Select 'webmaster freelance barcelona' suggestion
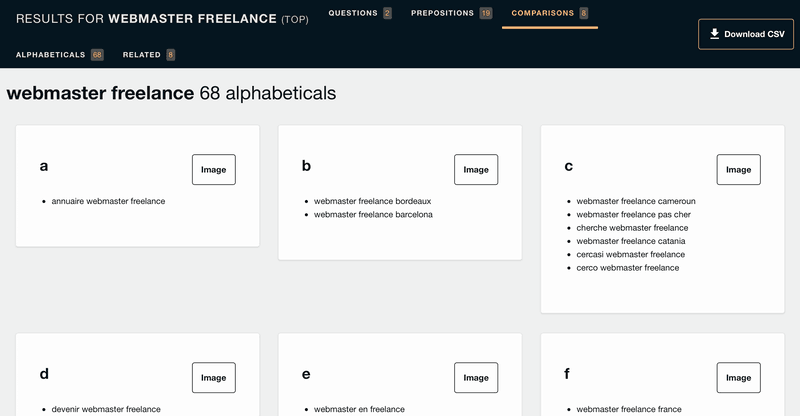The width and height of the screenshot is (800, 416). coord(373,214)
